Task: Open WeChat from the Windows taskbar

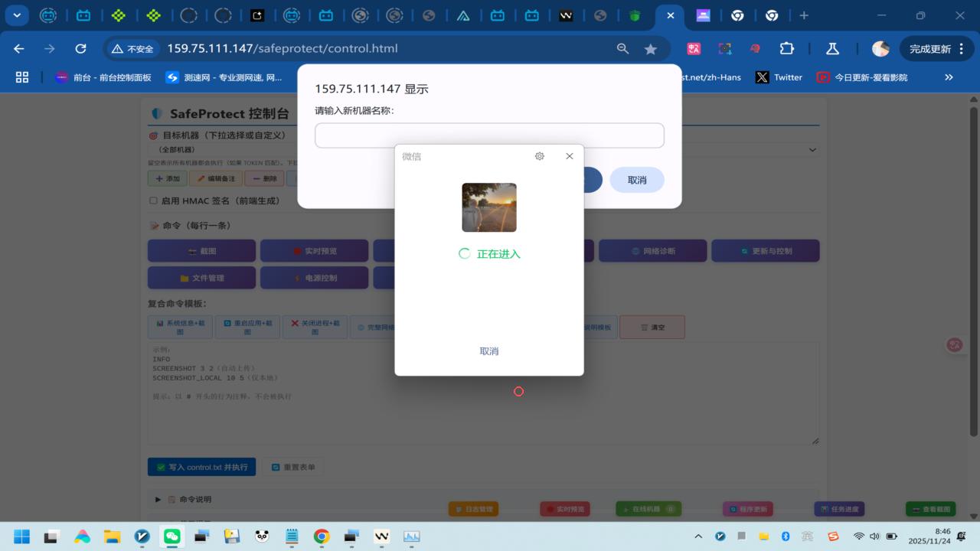Action: tap(172, 536)
